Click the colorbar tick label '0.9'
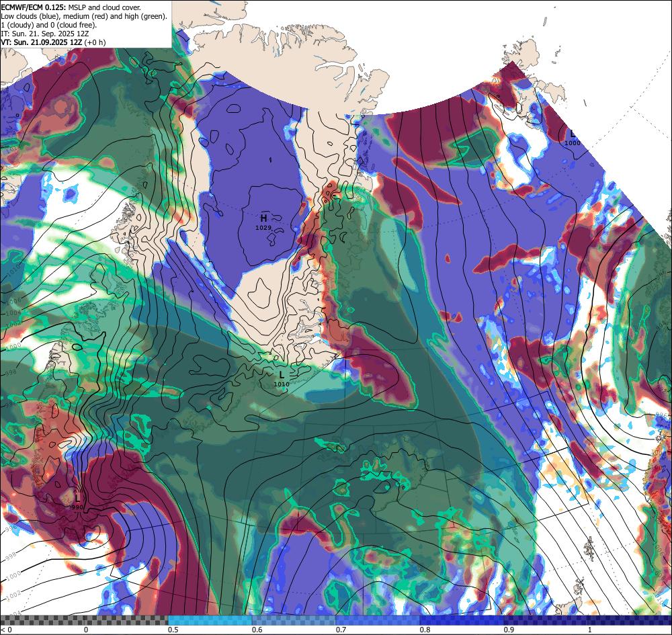Viewport: 672px width, 635px height. coord(509,630)
